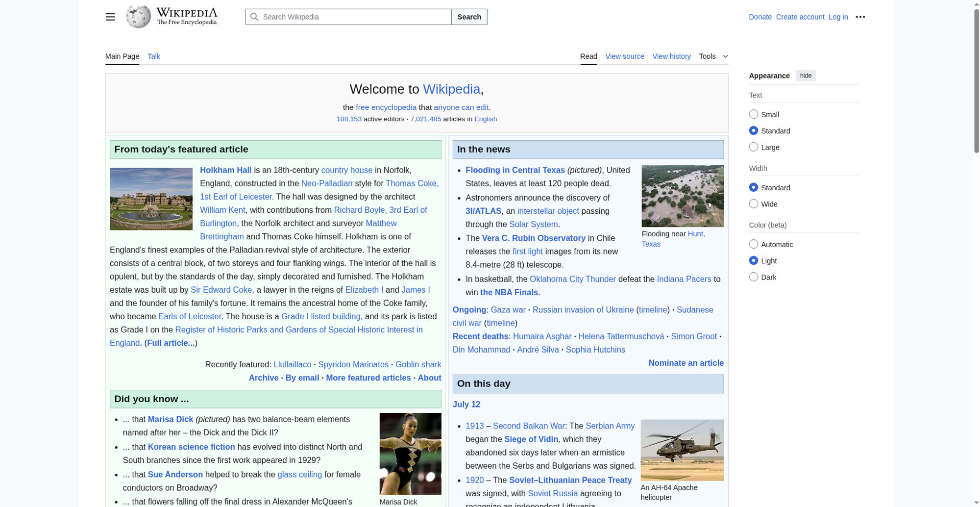Click the By email link
The width and height of the screenshot is (980, 507).
tap(302, 378)
